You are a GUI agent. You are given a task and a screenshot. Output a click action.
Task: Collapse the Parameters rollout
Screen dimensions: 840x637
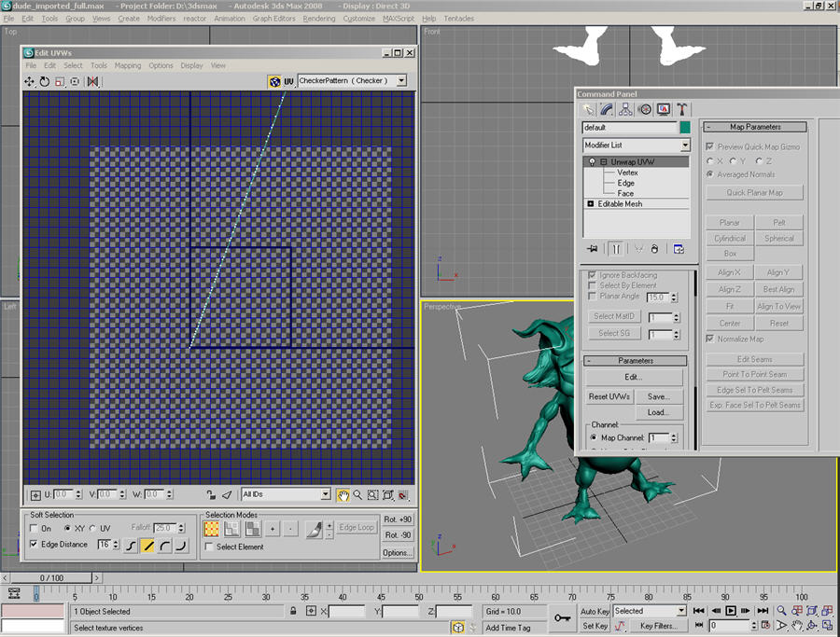click(635, 361)
